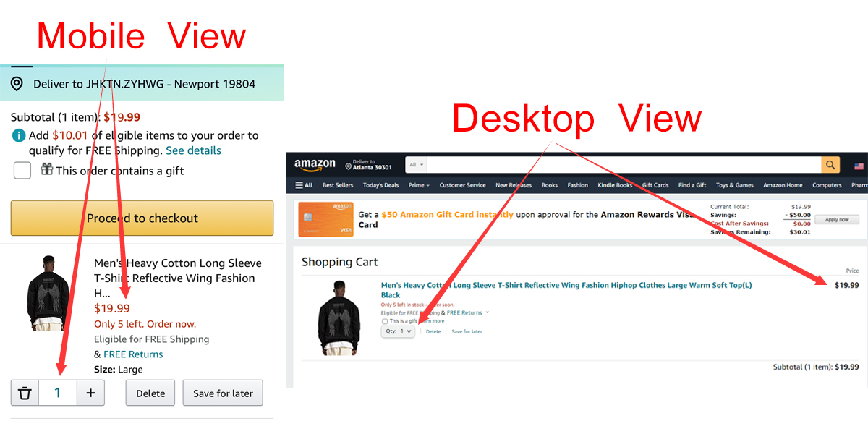The image size is (868, 434).
Task: Click the Amazon logo in desktop header
Action: 315,165
